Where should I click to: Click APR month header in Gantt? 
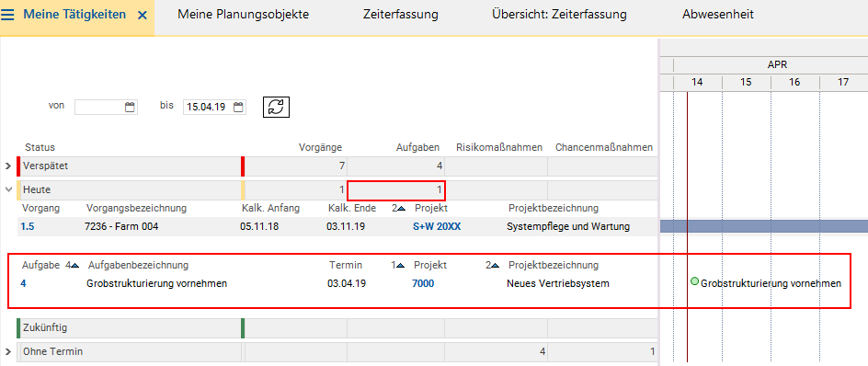pyautogui.click(x=777, y=64)
